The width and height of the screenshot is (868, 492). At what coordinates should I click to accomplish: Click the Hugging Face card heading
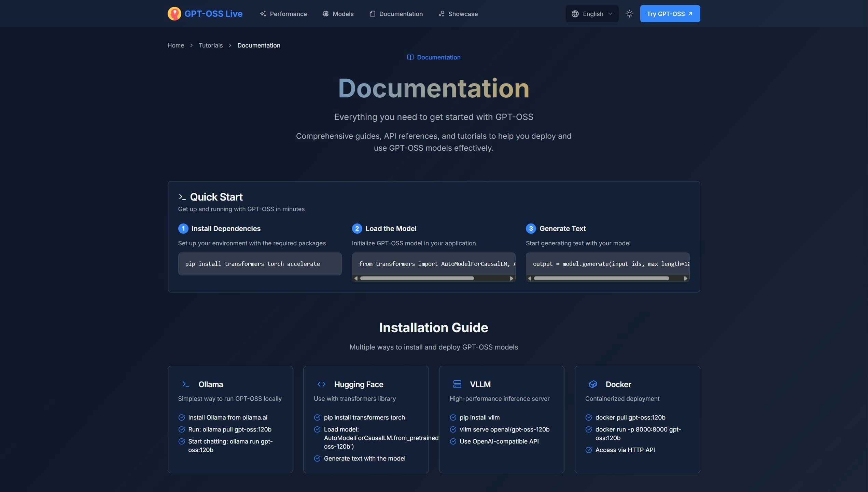pos(359,384)
